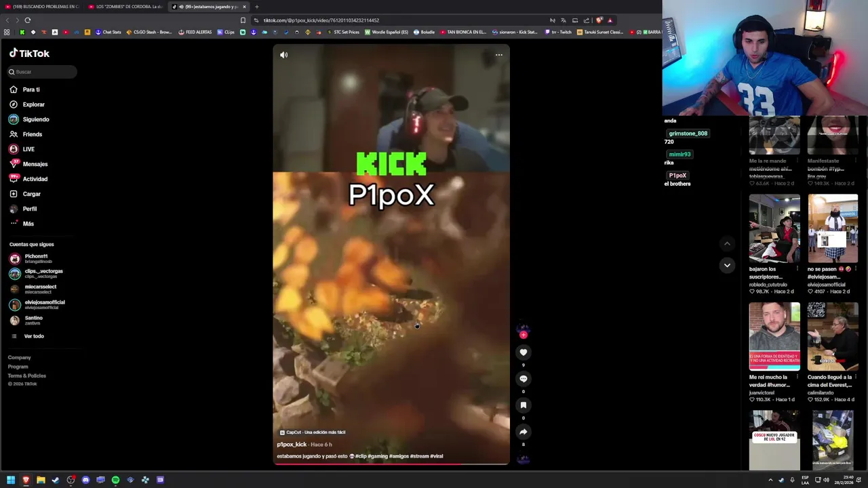This screenshot has height=488, width=868.
Task: Open 'bajaron los suscriptores' video thumbnail
Action: pyautogui.click(x=774, y=228)
